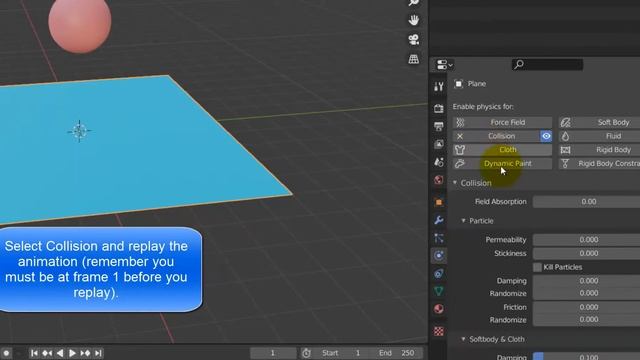This screenshot has height=360, width=640.
Task: Toggle the auto keying record button
Action: (x=6, y=353)
